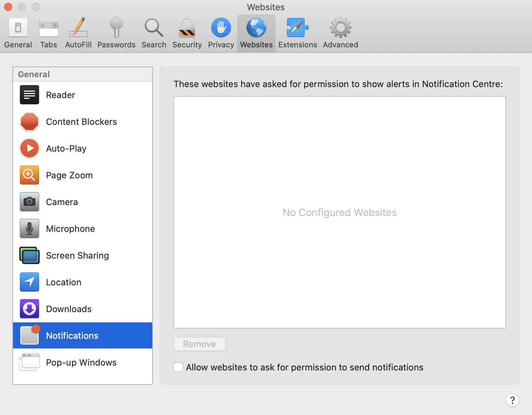Click the Content Blockers stop-sign icon
The height and width of the screenshot is (415, 532).
(29, 121)
